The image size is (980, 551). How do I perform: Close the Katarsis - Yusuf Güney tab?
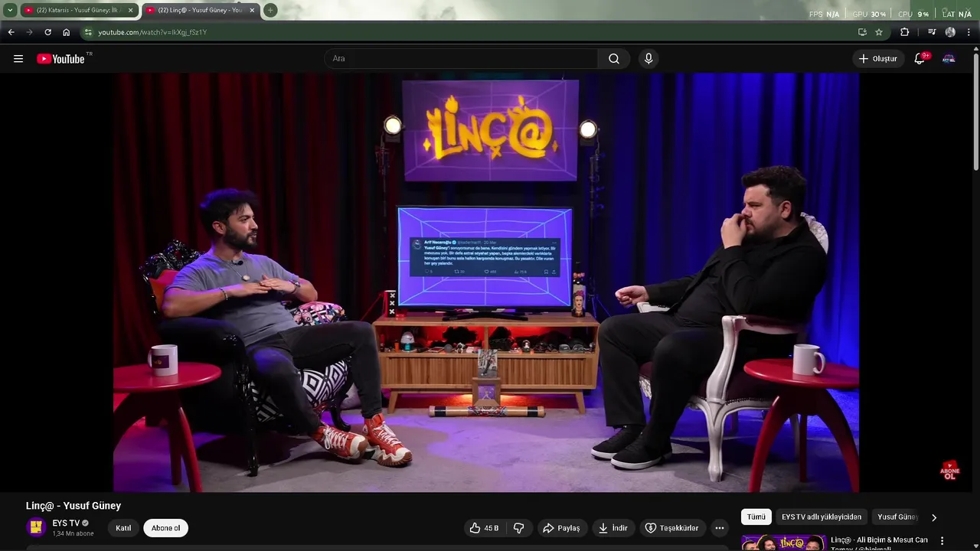click(131, 10)
